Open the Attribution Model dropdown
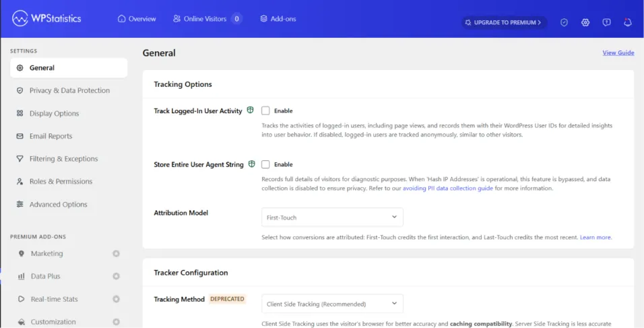644x328 pixels. click(332, 217)
